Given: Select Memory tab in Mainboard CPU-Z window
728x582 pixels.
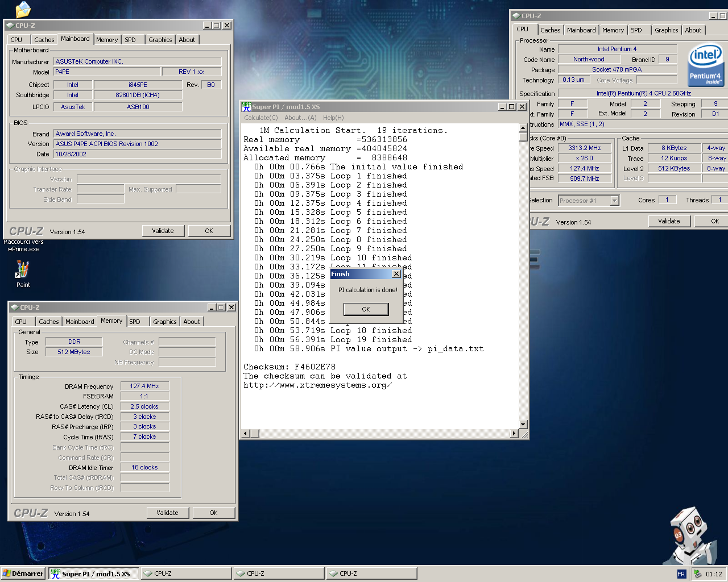Looking at the screenshot, I should click(107, 40).
